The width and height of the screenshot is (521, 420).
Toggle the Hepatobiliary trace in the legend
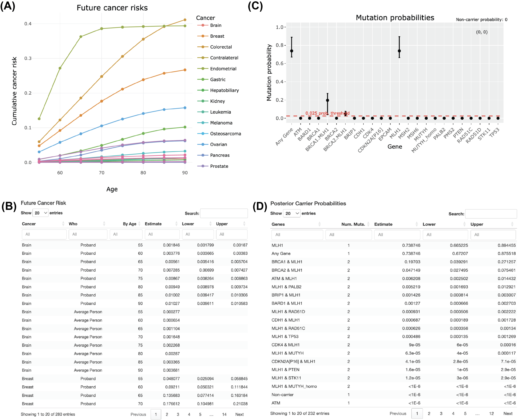tap(218, 91)
